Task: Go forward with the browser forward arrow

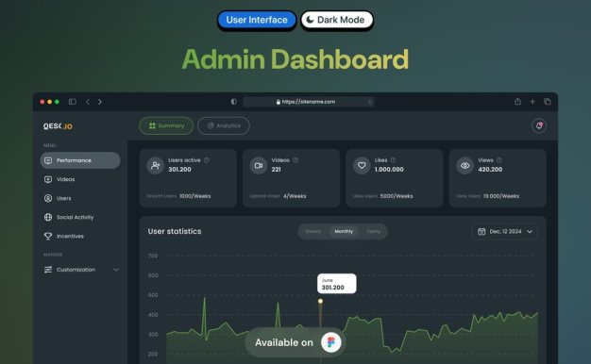Action: point(100,102)
